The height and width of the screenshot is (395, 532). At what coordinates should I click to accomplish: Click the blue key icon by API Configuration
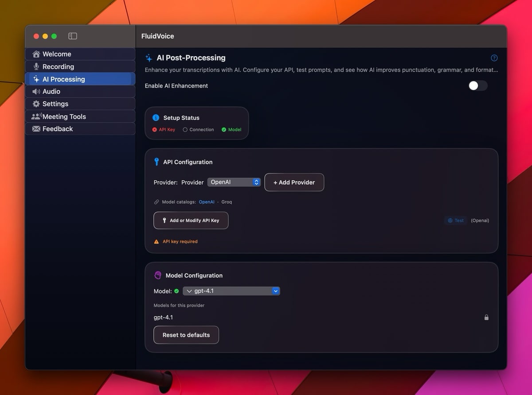(x=156, y=162)
